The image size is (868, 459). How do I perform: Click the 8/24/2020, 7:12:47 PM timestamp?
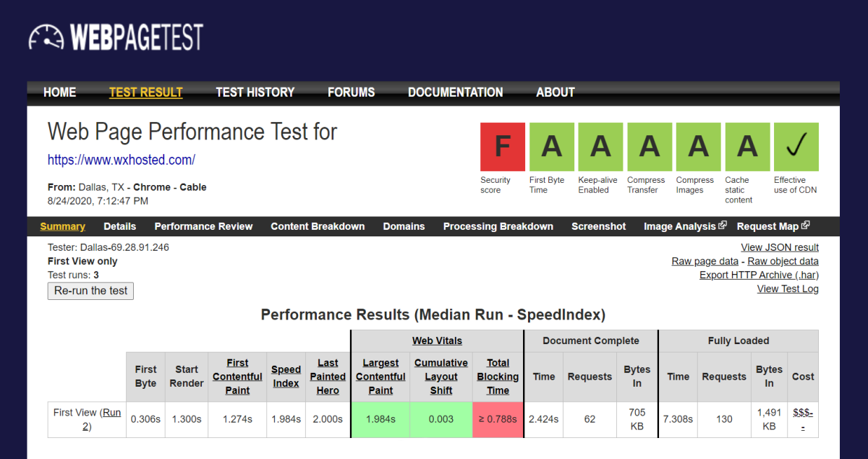pos(98,201)
